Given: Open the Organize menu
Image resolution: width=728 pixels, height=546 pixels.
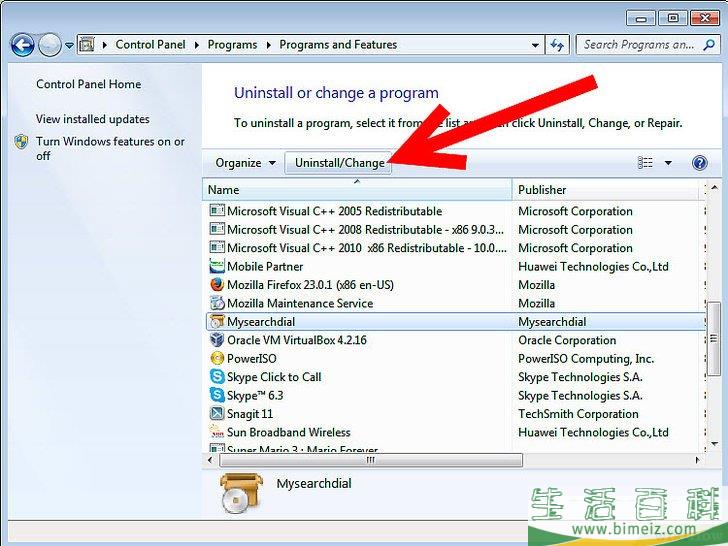Looking at the screenshot, I should (x=245, y=163).
